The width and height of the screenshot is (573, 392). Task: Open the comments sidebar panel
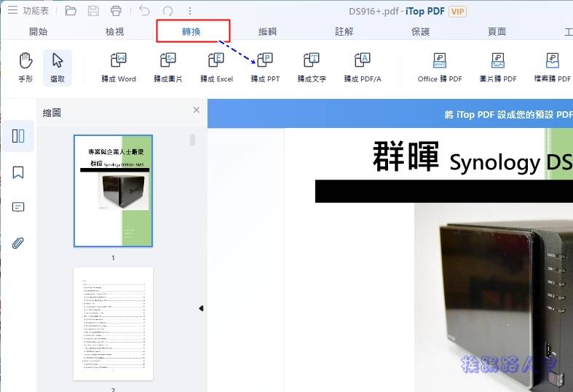pos(18,207)
